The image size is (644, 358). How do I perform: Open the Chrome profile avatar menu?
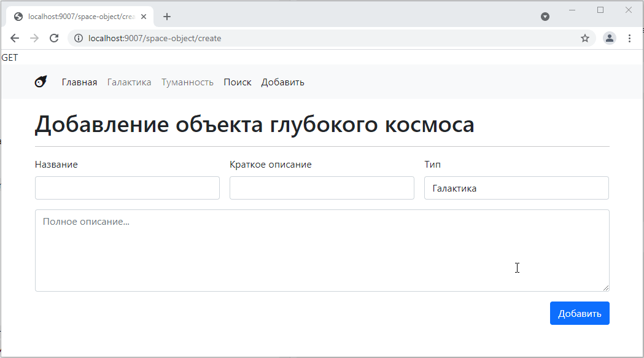(609, 38)
